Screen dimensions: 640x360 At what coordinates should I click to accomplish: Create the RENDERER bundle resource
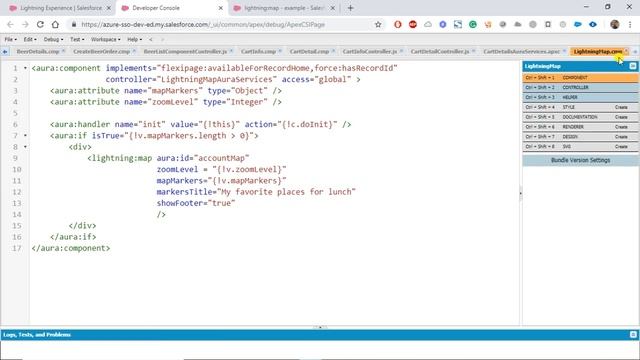[x=621, y=127]
